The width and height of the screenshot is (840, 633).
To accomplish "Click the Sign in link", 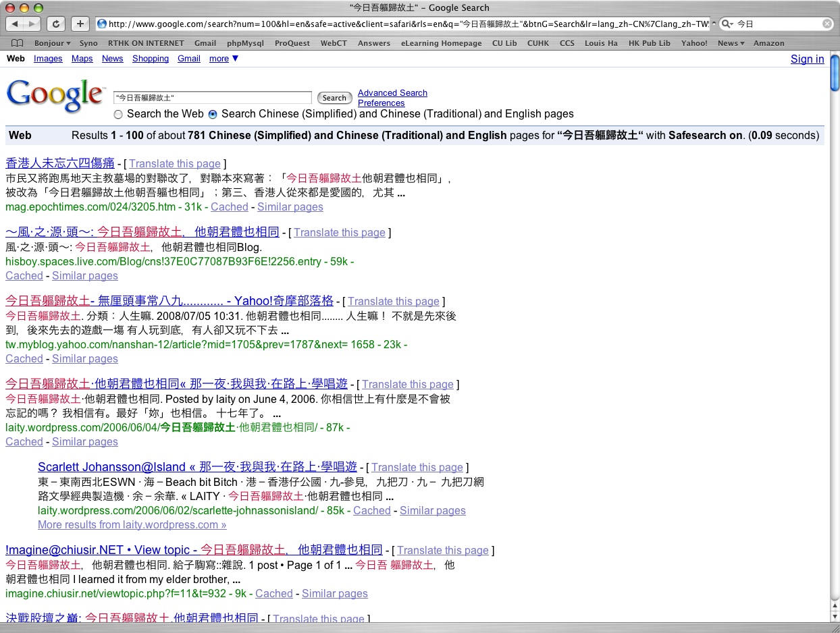I will coord(808,59).
